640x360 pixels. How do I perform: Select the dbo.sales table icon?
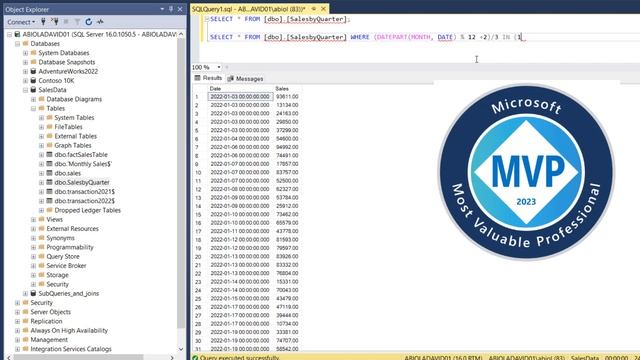point(49,173)
